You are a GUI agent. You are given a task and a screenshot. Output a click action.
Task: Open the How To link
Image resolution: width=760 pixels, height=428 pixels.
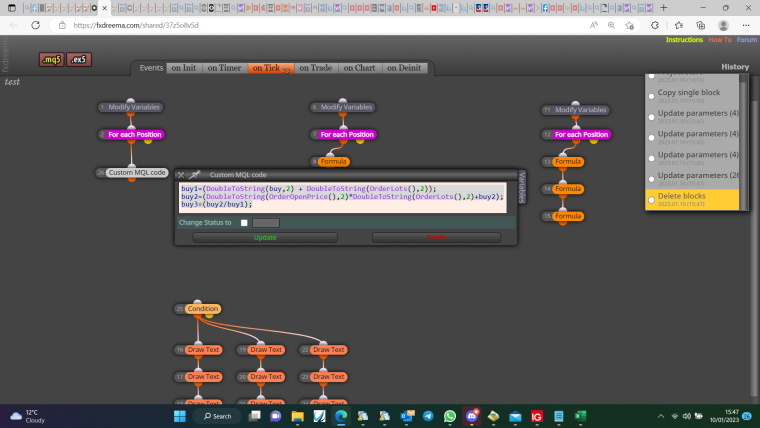point(720,40)
